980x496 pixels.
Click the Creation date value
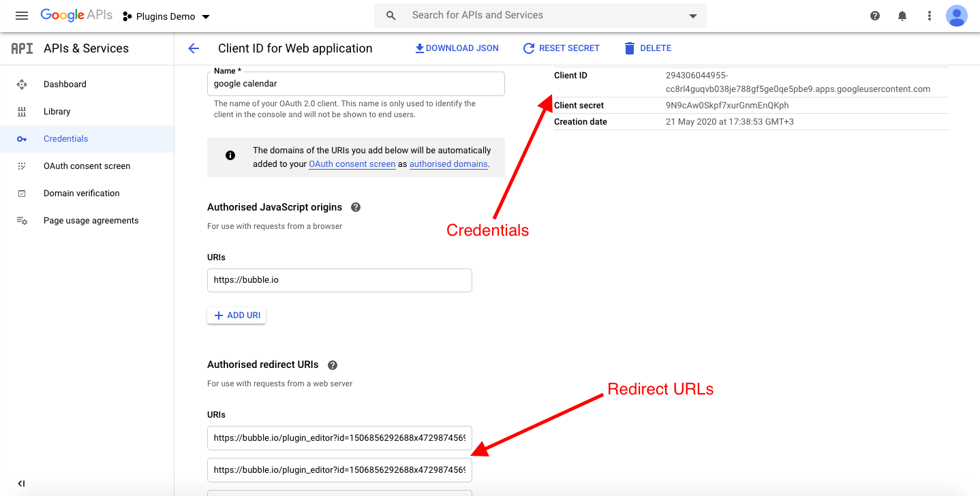(x=729, y=122)
